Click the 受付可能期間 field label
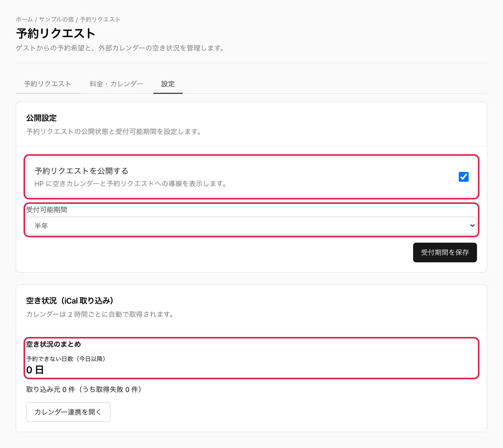This screenshot has height=448, width=503. [47, 210]
